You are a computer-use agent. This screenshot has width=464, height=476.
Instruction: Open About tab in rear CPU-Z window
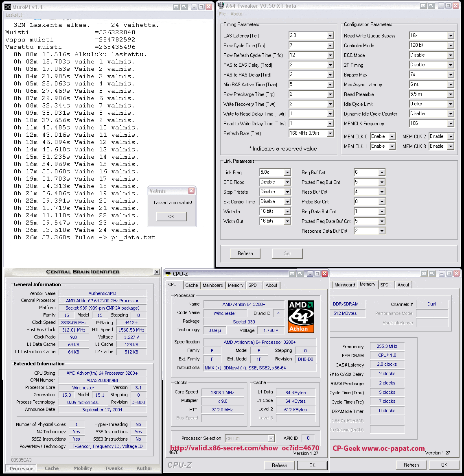[403, 285]
